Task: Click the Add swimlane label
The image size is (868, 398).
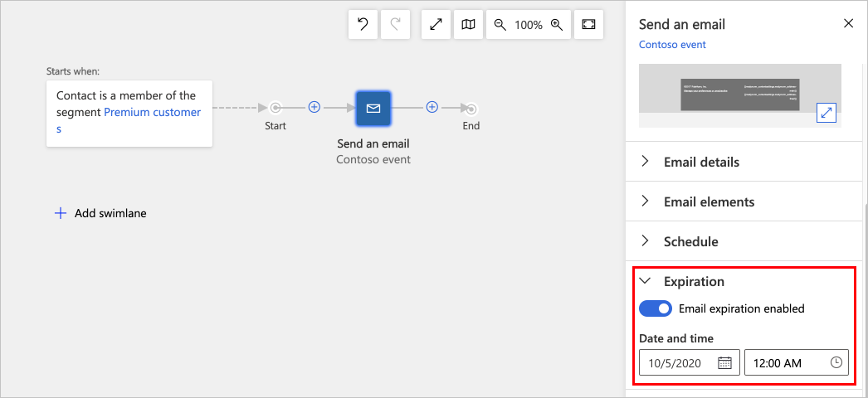Action: pos(110,213)
